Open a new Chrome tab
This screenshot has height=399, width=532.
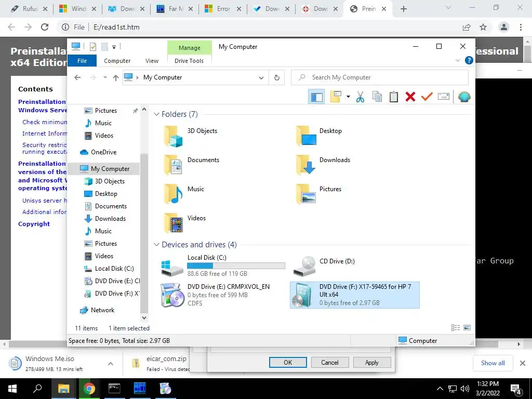(403, 9)
